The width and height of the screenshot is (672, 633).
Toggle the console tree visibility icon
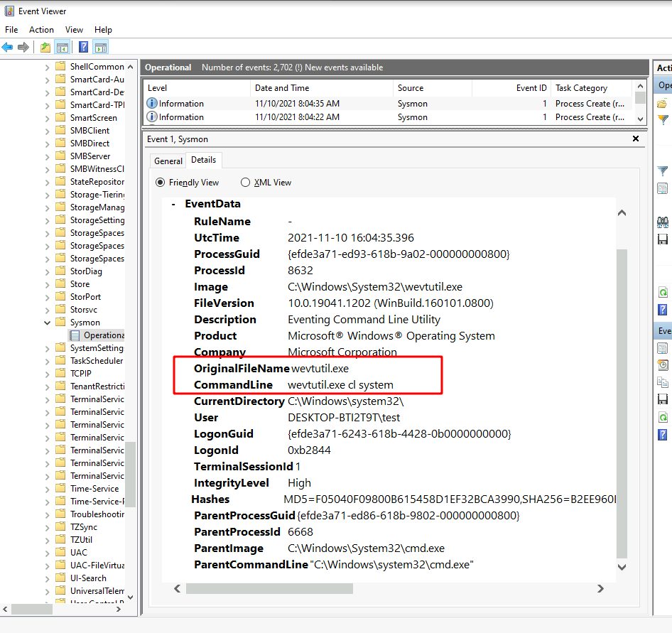pos(63,47)
